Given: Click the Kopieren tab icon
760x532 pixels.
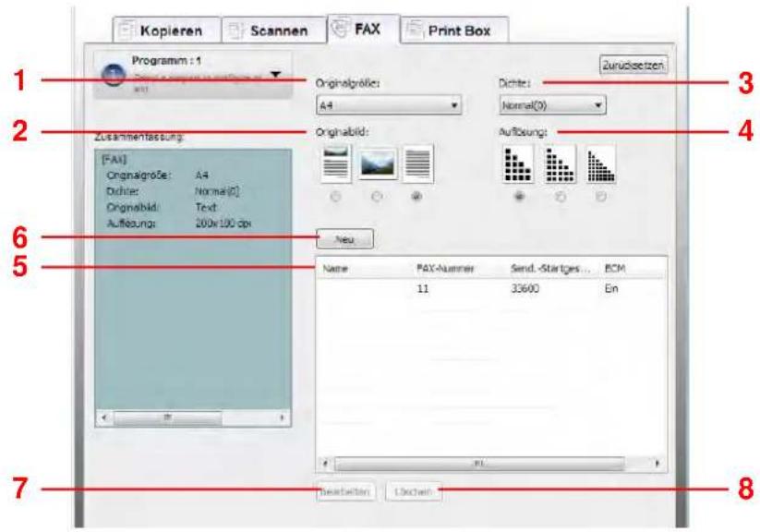Looking at the screenshot, I should point(127,30).
